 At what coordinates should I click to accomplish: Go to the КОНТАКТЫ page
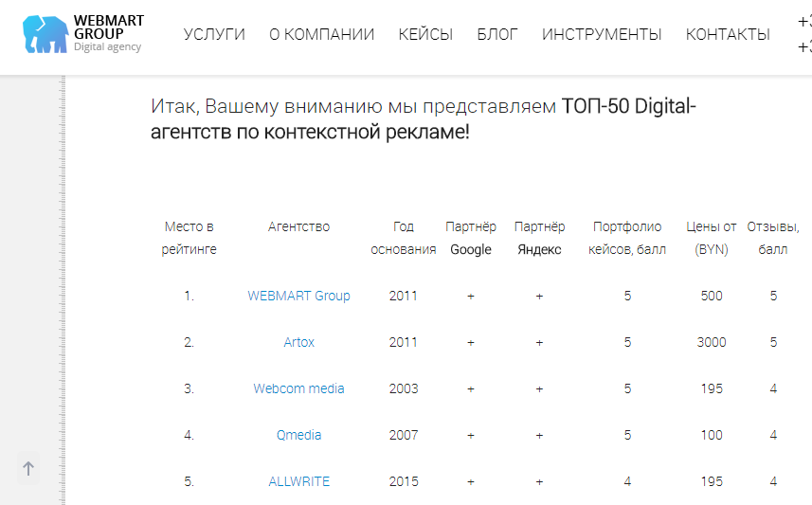click(x=728, y=34)
